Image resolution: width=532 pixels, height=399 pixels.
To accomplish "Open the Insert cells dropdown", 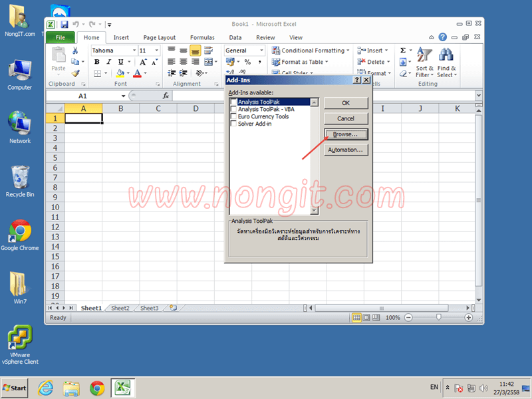I will (386, 51).
